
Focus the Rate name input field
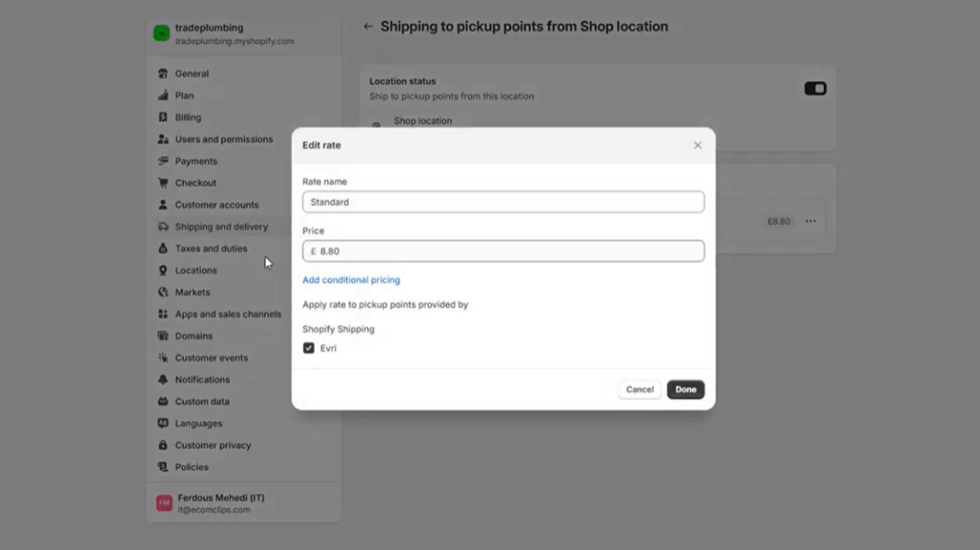pos(503,202)
